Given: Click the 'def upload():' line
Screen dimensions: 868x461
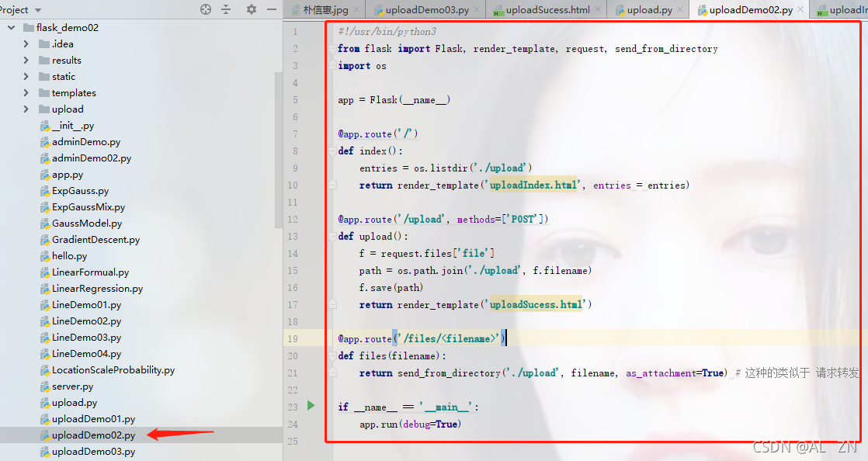Looking at the screenshot, I should (x=373, y=236).
